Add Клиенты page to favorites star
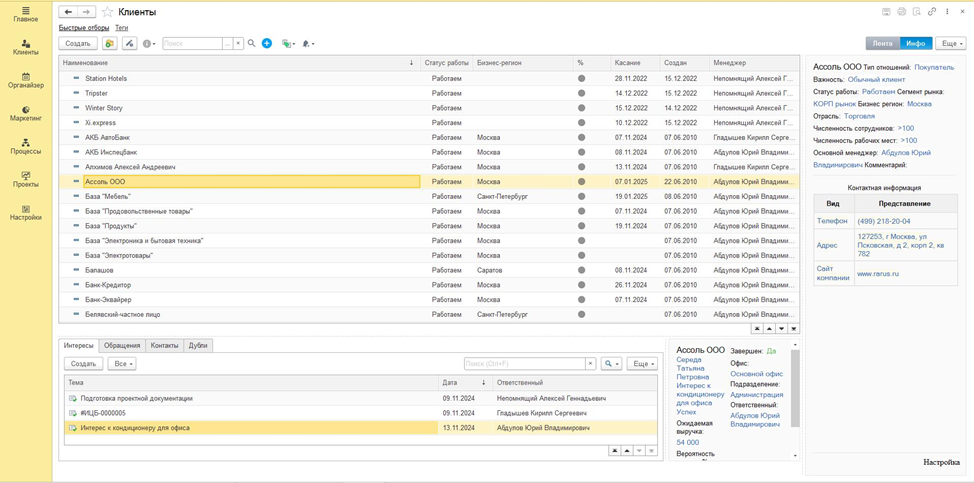 point(107,12)
